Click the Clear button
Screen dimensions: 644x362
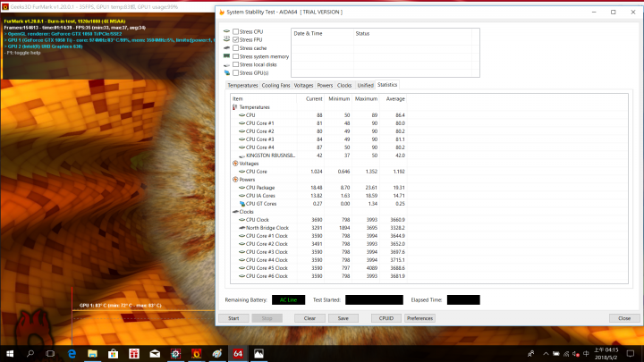pyautogui.click(x=309, y=318)
